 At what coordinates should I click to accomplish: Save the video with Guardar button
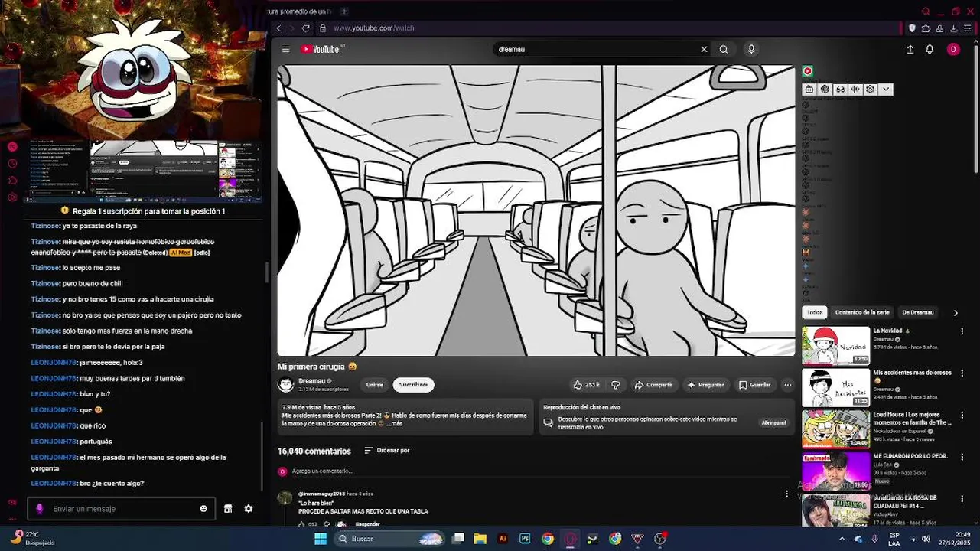(x=754, y=385)
